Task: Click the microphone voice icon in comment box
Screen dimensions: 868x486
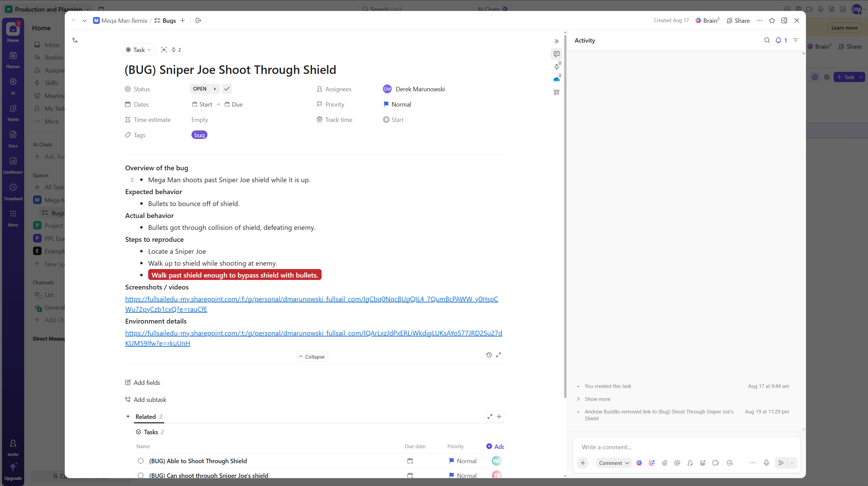Action: (766, 463)
